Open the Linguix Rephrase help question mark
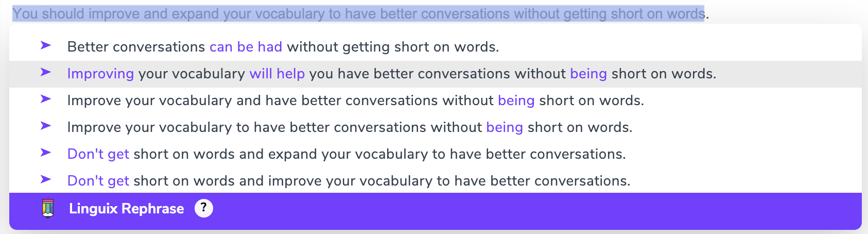The width and height of the screenshot is (868, 234). (x=204, y=208)
